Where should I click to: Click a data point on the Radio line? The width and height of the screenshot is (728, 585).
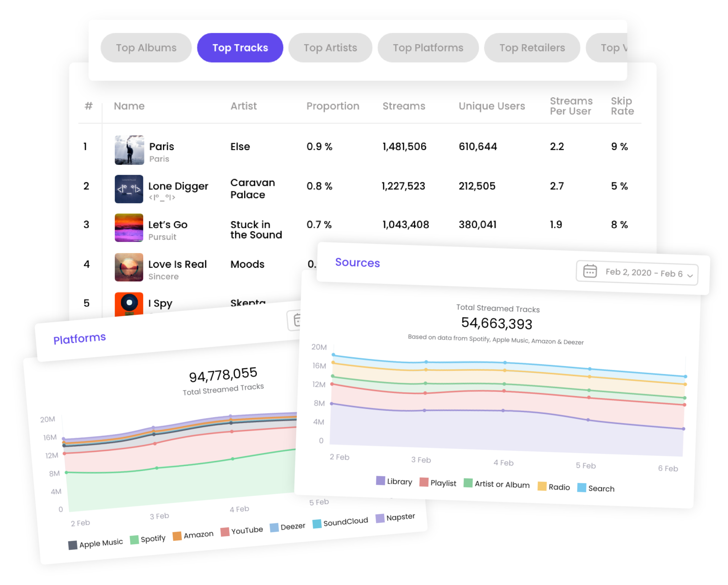(x=504, y=370)
